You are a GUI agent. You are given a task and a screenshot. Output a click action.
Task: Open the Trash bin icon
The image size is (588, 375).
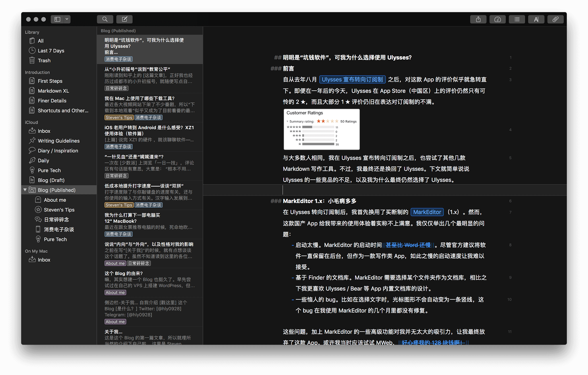[32, 60]
